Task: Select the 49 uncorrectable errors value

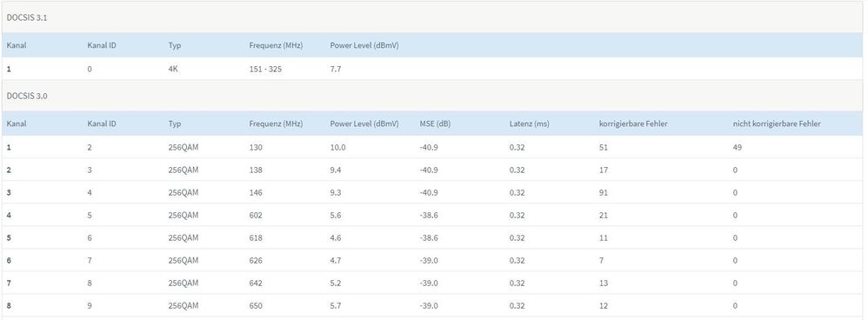Action: coord(738,148)
